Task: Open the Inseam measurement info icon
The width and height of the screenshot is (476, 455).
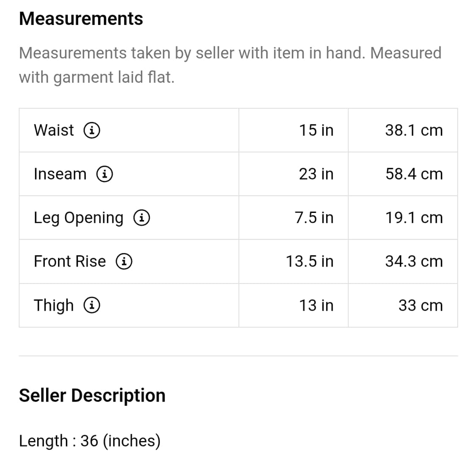Action: [105, 174]
